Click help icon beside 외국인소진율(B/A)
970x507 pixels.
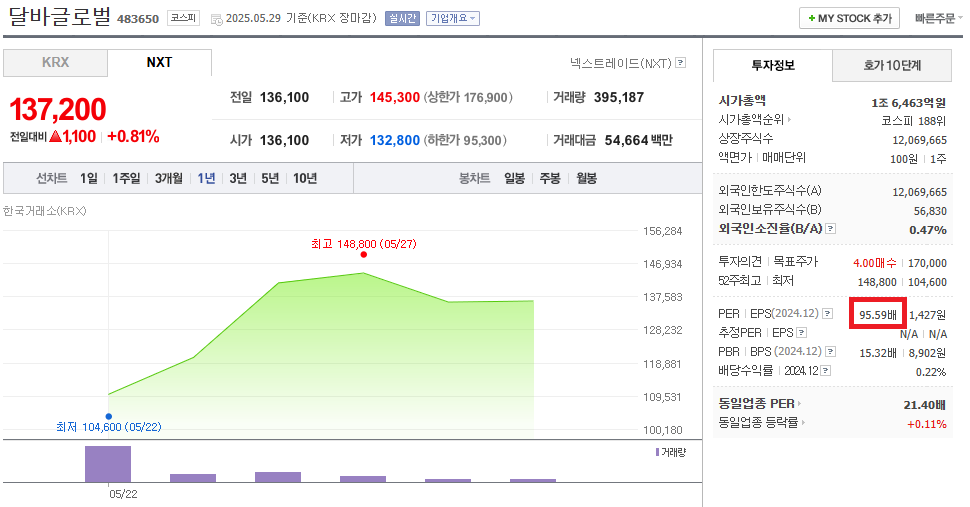(x=831, y=228)
